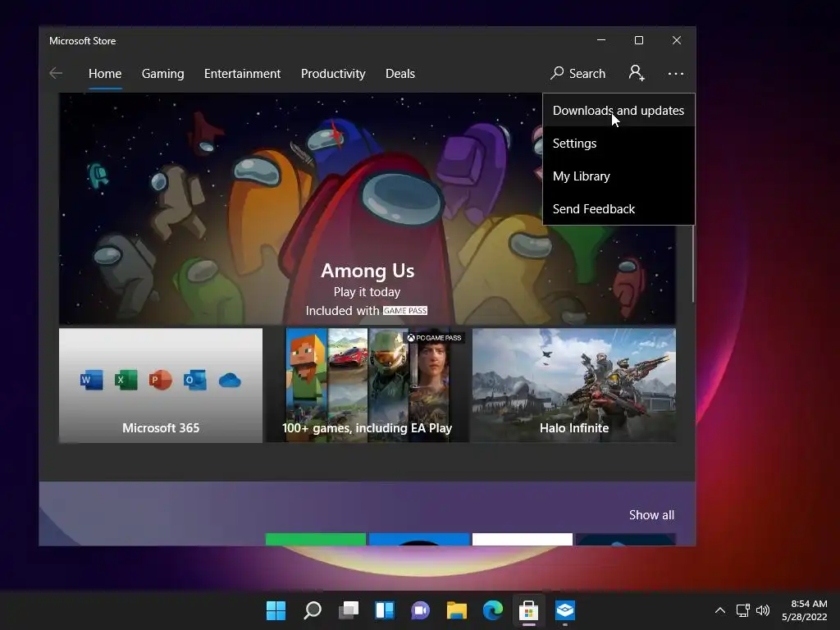Open the blue box app on the taskbar
840x630 pixels.
tap(564, 609)
